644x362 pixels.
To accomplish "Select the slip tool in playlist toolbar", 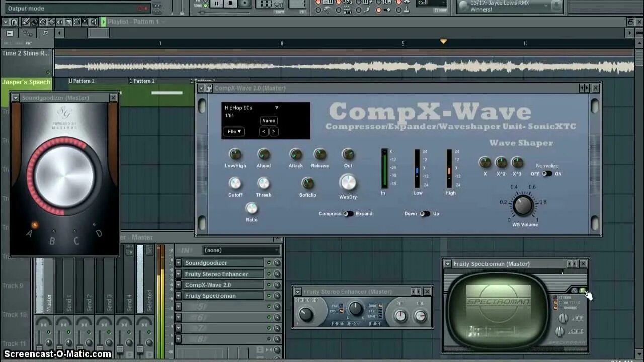I will [60, 22].
